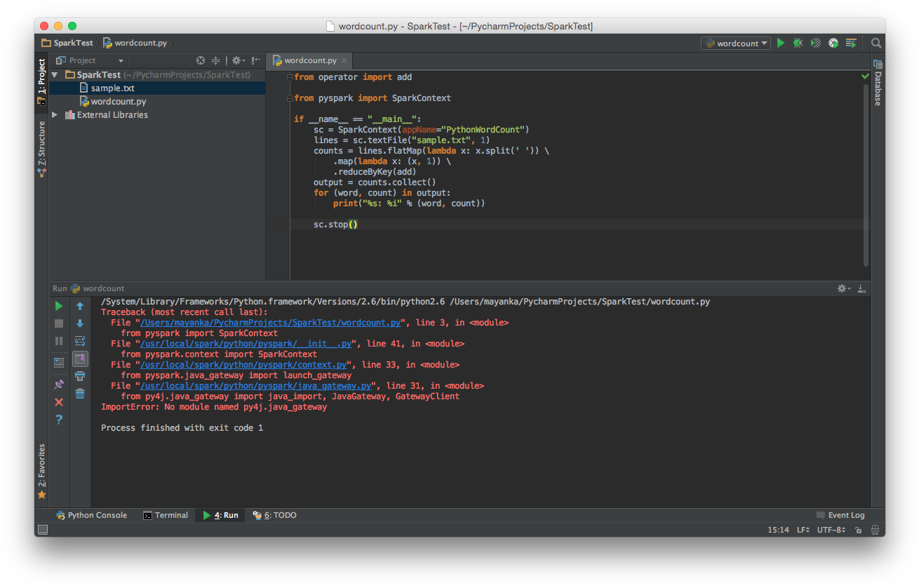The width and height of the screenshot is (919, 588).
Task: Go down the stack trace
Action: click(x=80, y=323)
